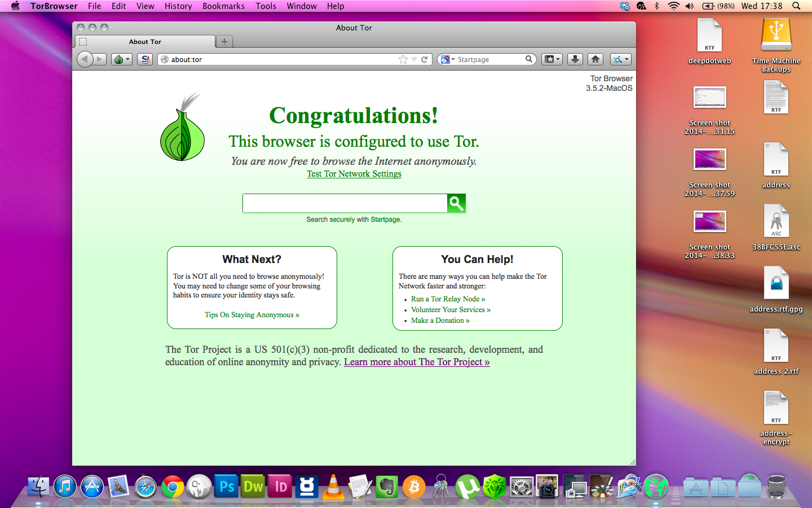Screen dimensions: 812x508
Task: Click the Test Tor Network Settings link
Action: [x=354, y=174]
